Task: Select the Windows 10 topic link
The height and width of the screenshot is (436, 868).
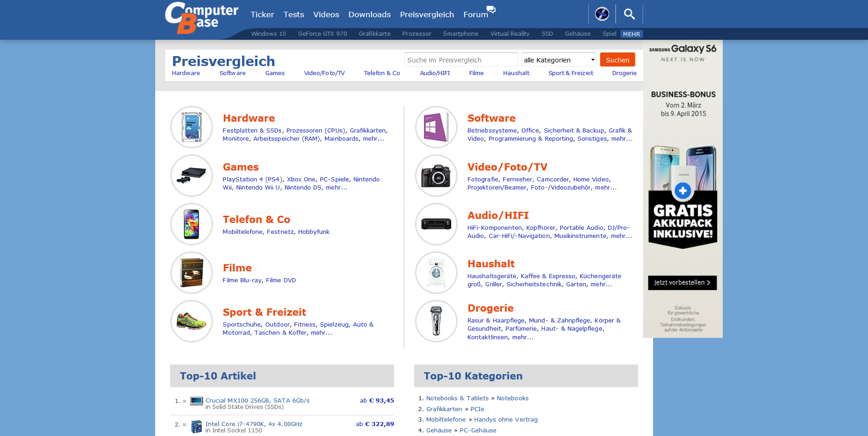Action: [x=268, y=34]
